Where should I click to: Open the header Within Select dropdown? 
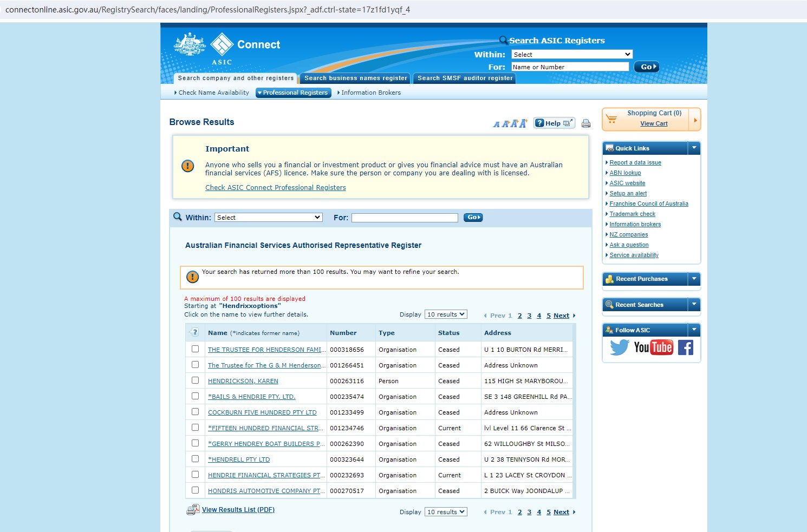tap(572, 54)
